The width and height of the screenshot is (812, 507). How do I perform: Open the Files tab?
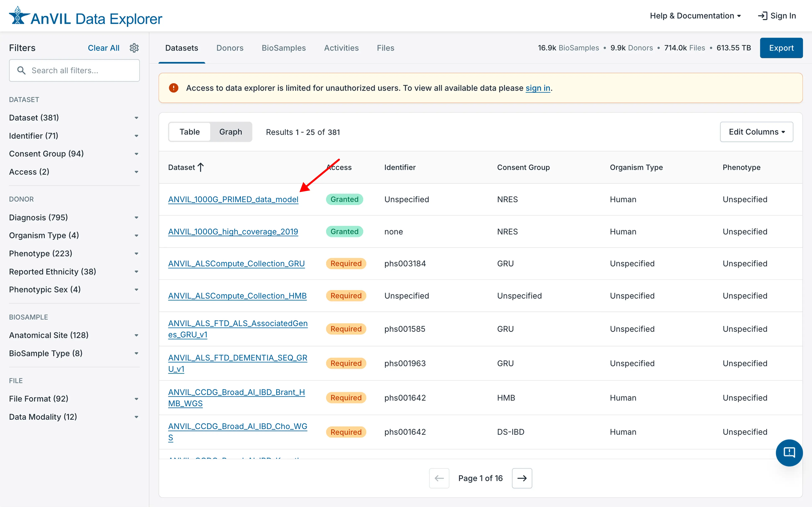[386, 48]
